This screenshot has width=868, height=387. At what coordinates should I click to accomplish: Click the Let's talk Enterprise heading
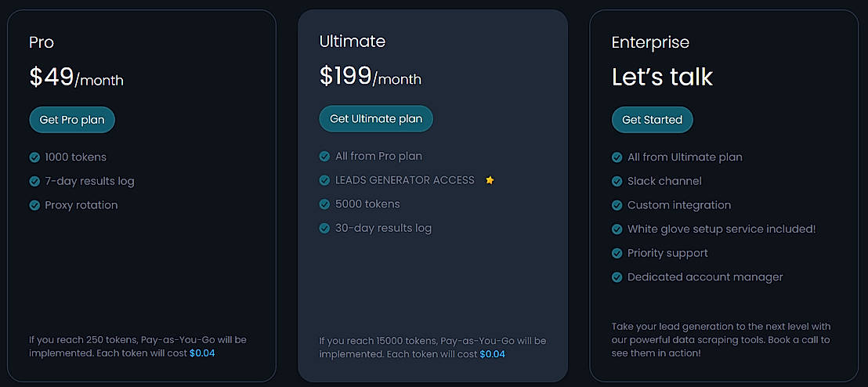click(662, 77)
